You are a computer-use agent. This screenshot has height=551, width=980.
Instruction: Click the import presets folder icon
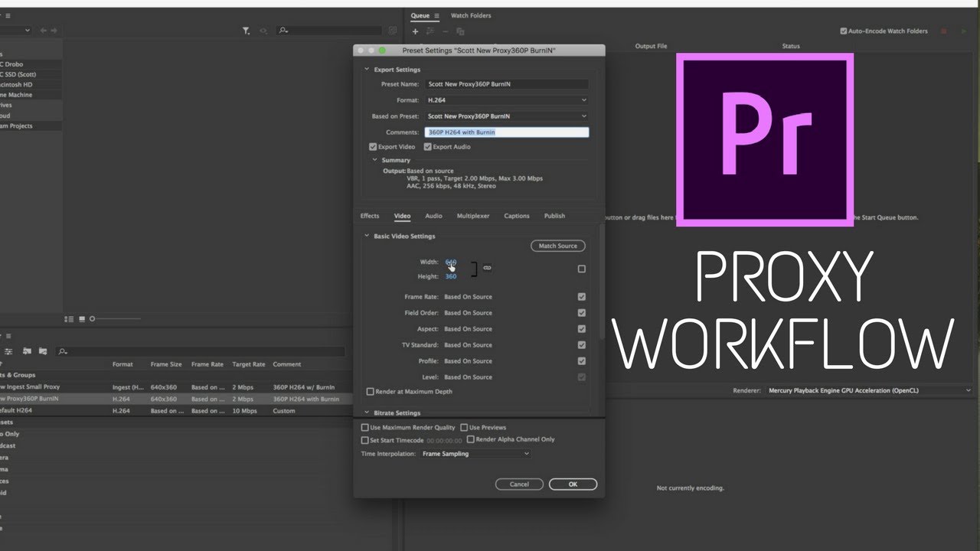point(27,350)
